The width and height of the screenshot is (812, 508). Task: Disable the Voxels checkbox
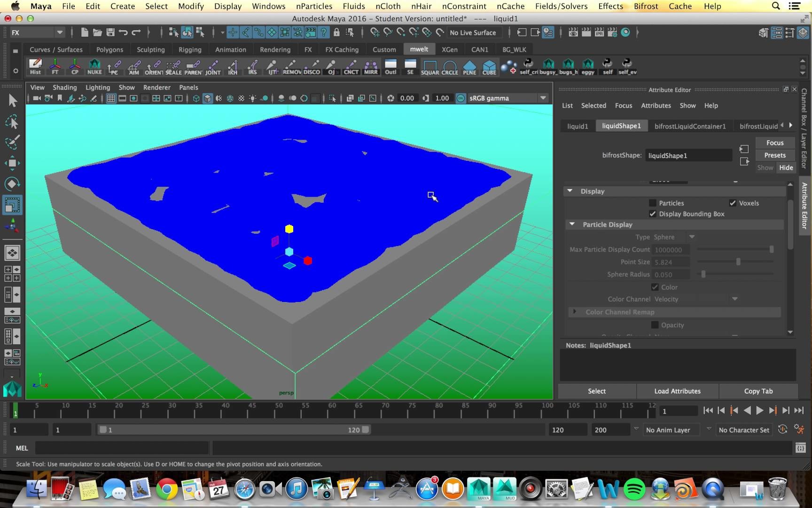pos(732,203)
